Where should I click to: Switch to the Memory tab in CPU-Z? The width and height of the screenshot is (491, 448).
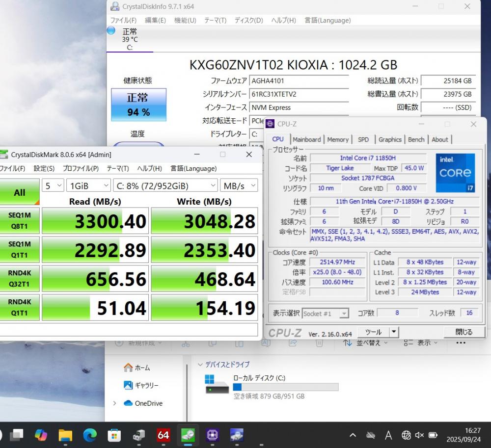(x=338, y=139)
